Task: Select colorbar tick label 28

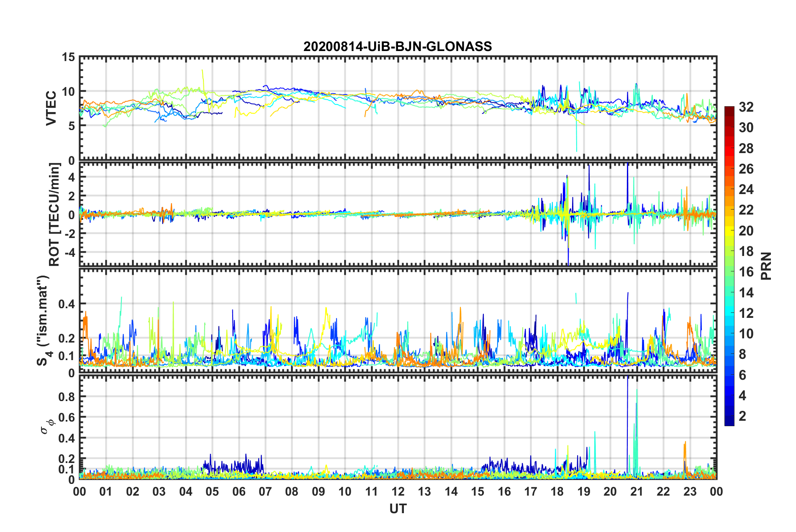Action: [x=746, y=148]
